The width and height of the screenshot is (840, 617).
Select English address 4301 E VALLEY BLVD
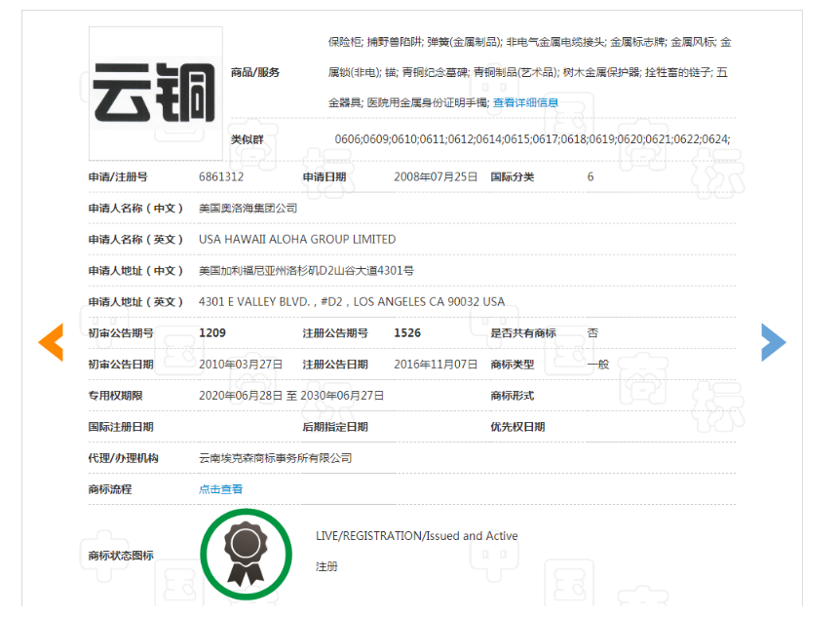(254, 302)
